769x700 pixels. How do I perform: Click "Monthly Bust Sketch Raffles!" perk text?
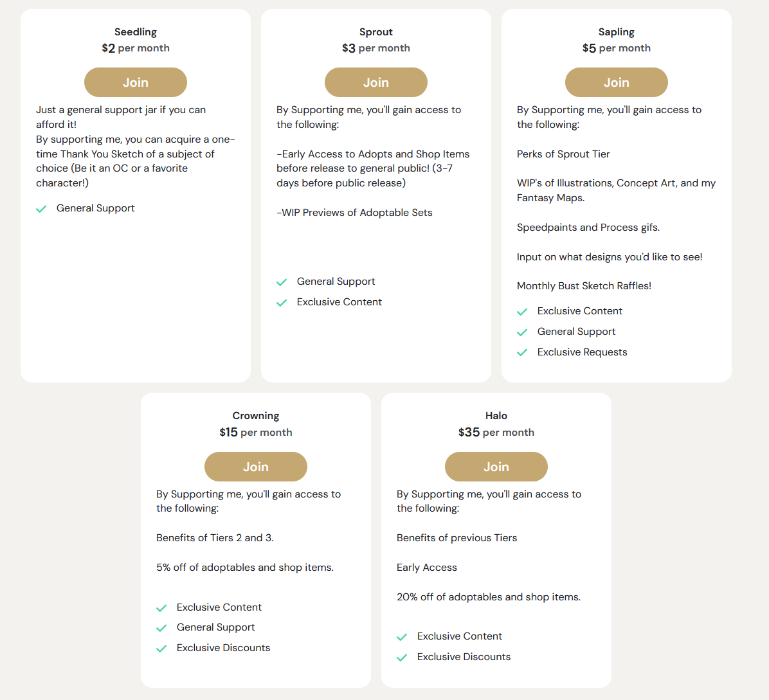click(x=584, y=286)
